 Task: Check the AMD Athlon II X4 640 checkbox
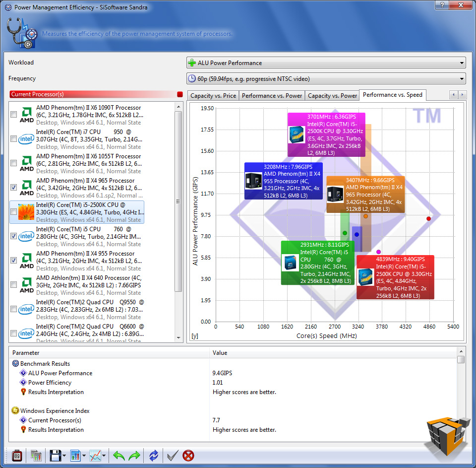(14, 285)
